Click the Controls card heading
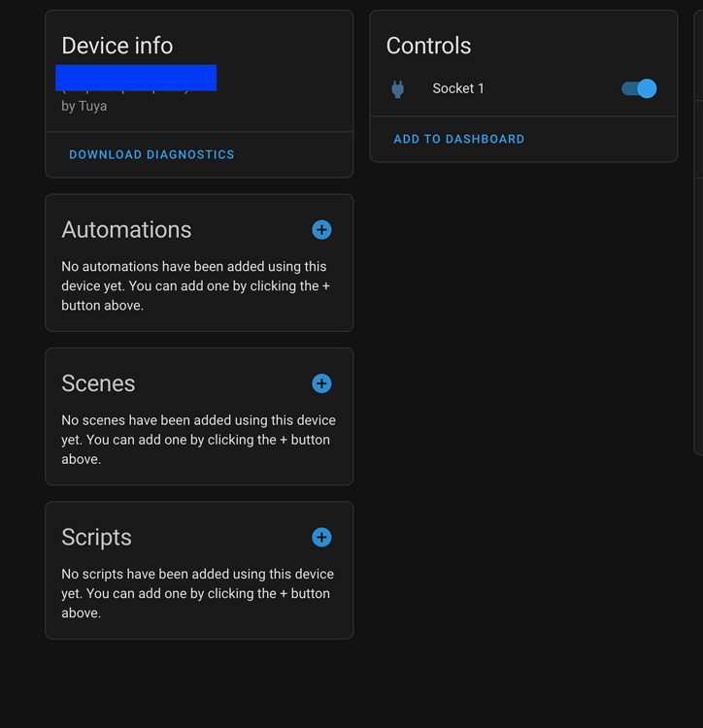This screenshot has height=728, width=703. [x=428, y=46]
